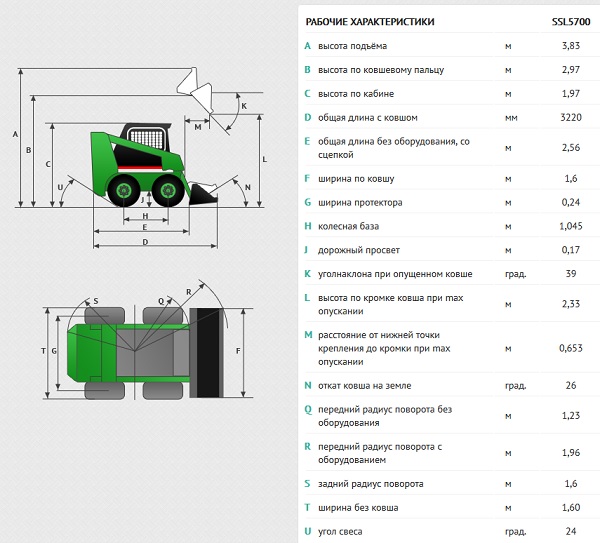The width and height of the screenshot is (600, 543).
Task: Select the 'ширина по ковшу' row label
Action: (x=356, y=179)
